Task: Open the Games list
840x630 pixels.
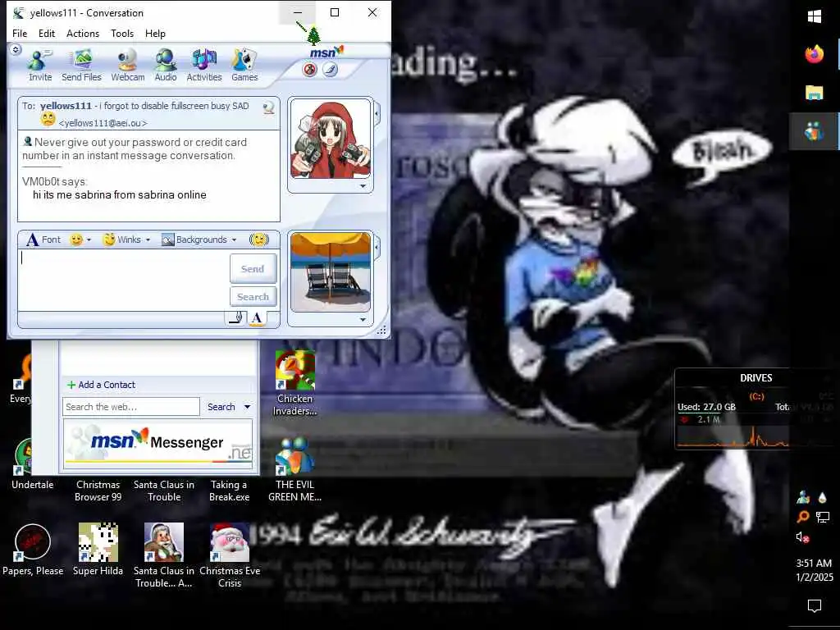Action: [x=244, y=65]
